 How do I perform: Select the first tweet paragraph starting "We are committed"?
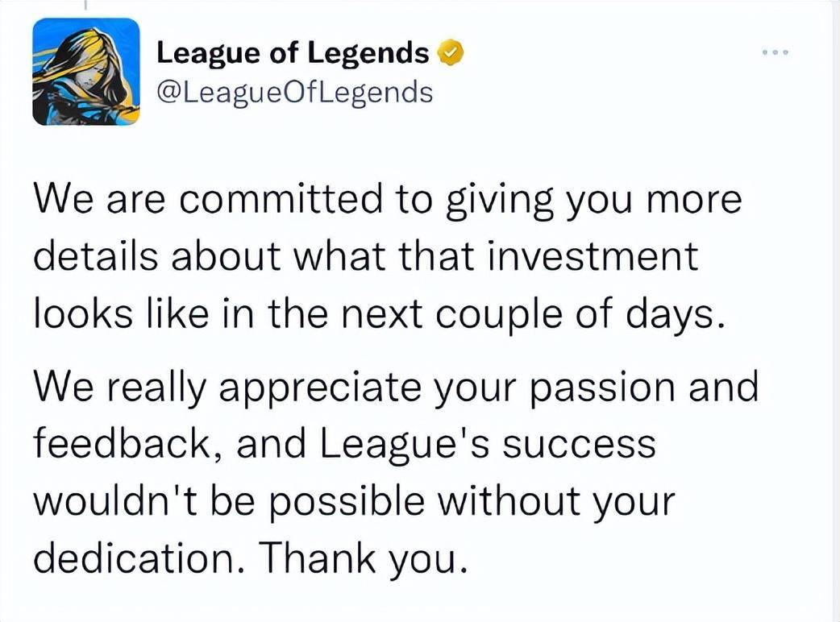click(388, 255)
